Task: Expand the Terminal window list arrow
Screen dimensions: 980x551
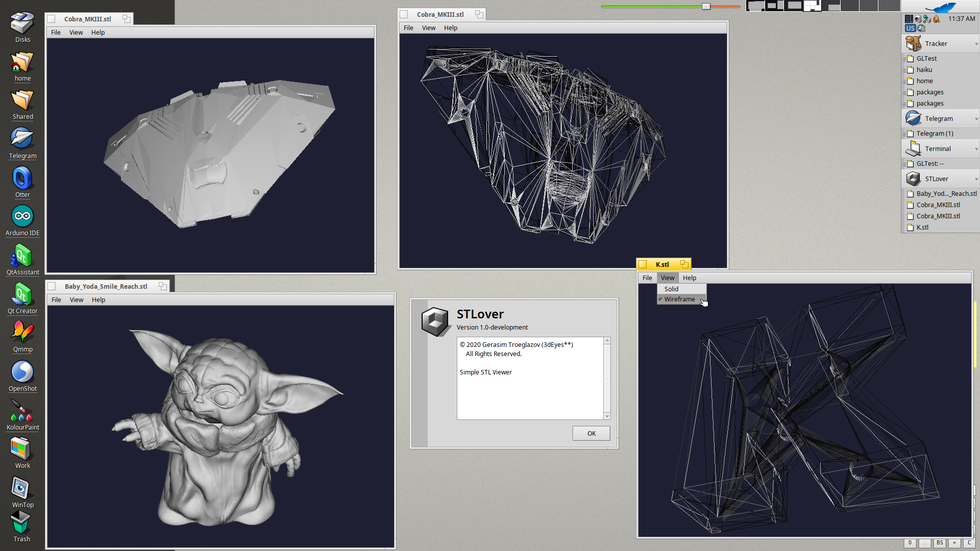Action: (976, 149)
